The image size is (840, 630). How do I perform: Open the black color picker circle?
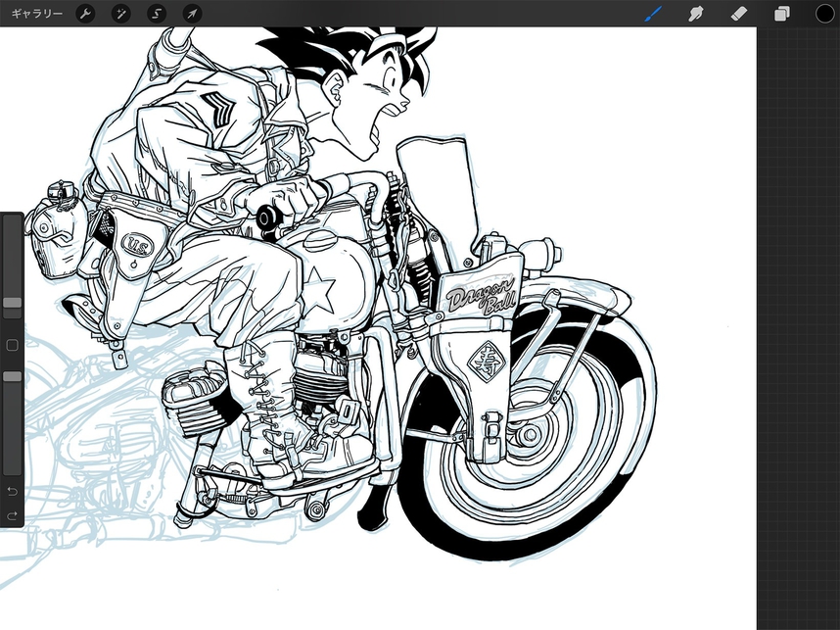pos(825,14)
